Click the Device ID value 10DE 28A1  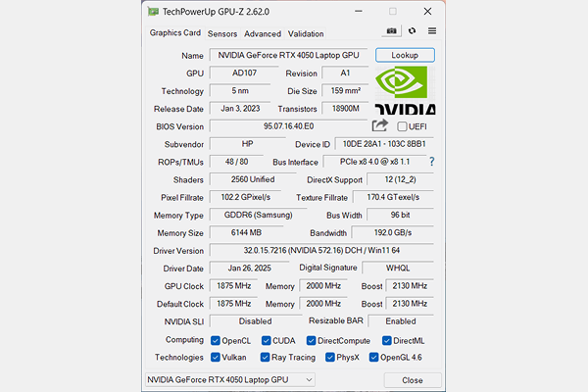click(x=384, y=144)
